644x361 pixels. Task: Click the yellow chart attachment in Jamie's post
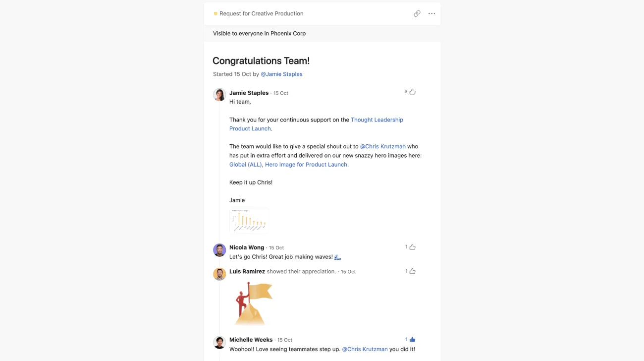(x=249, y=220)
